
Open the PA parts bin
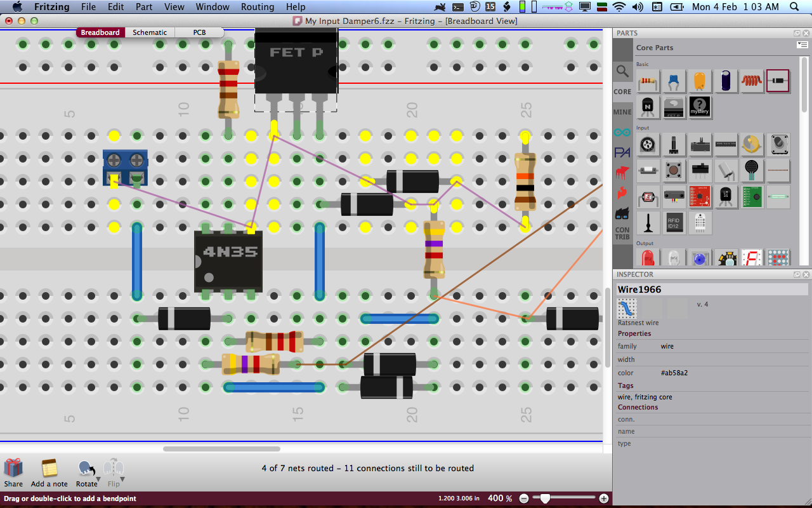coord(622,152)
